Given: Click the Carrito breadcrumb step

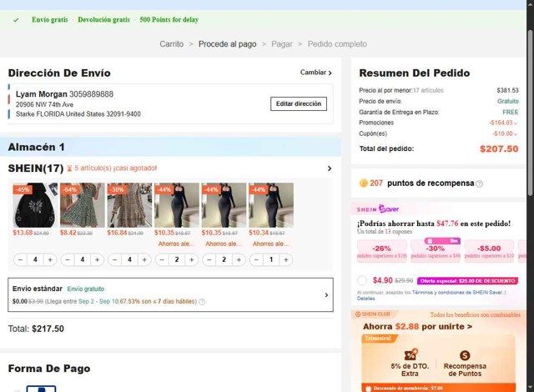Looking at the screenshot, I should point(172,44).
